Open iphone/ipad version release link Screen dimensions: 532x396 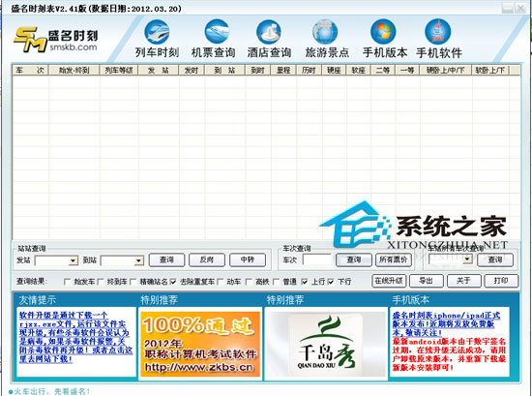tap(446, 324)
